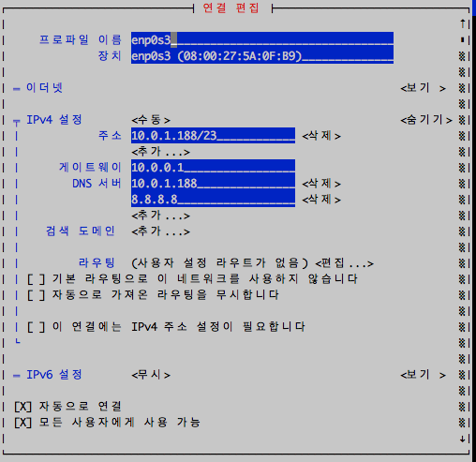Viewport: 476px width, 462px height.
Task: Open routing editor with <편집...>
Action: (345, 263)
